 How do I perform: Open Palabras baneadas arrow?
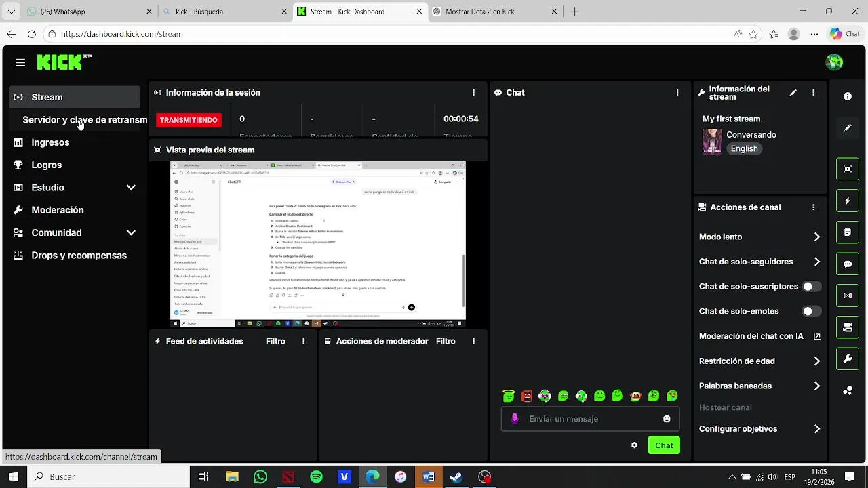pyautogui.click(x=816, y=386)
